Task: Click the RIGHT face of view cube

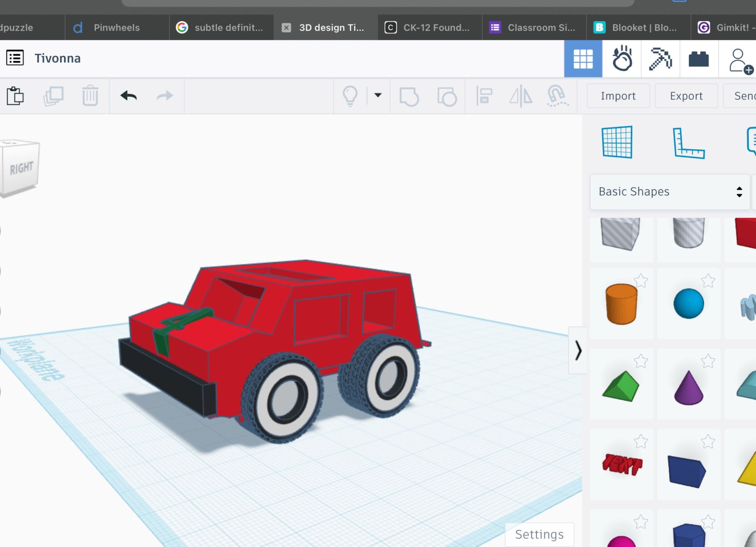Action: (x=21, y=168)
